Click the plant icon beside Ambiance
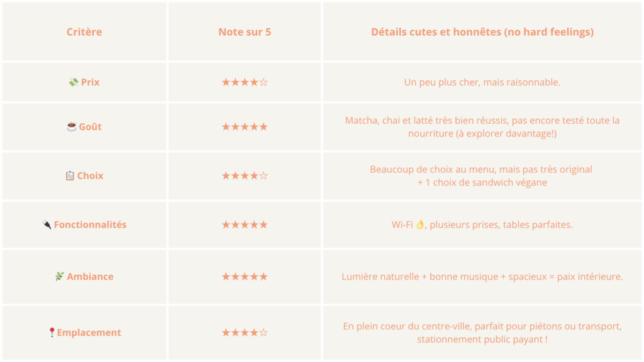The image size is (644, 362). coord(60,277)
